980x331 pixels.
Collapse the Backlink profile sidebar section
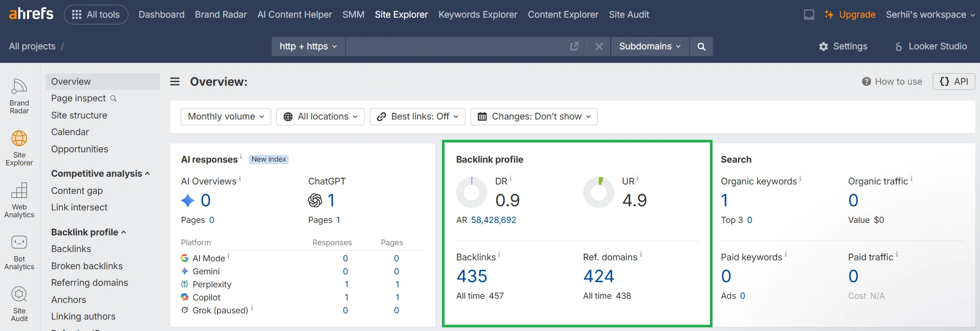[88, 232]
